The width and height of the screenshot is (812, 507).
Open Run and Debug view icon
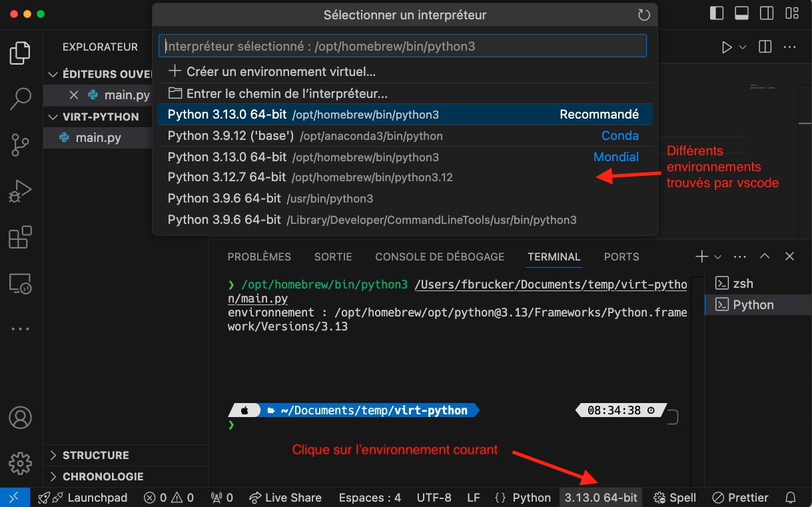[20, 191]
